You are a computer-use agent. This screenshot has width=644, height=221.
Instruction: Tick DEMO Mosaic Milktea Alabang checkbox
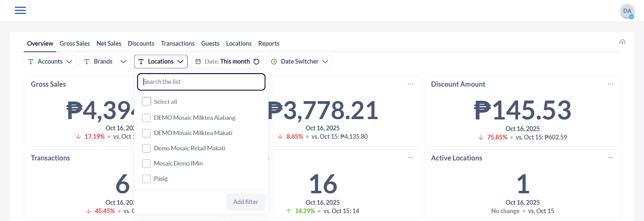pos(147,118)
